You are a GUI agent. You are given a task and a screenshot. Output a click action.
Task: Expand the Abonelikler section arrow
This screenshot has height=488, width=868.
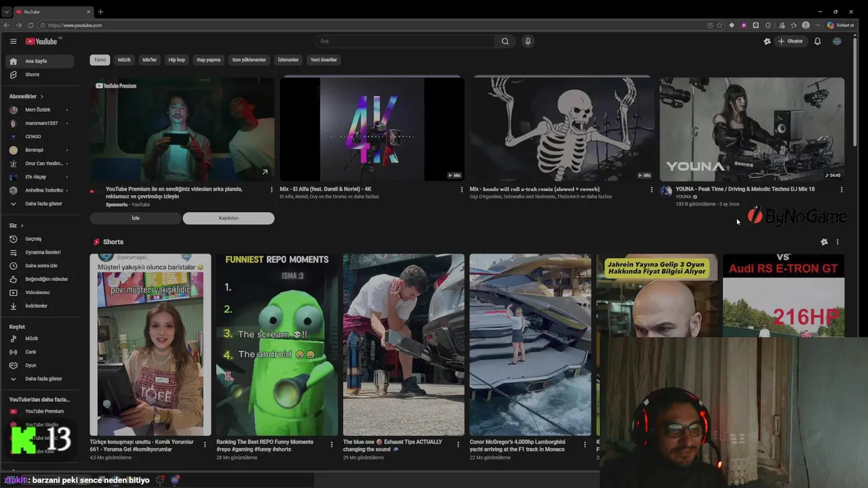[x=41, y=97]
